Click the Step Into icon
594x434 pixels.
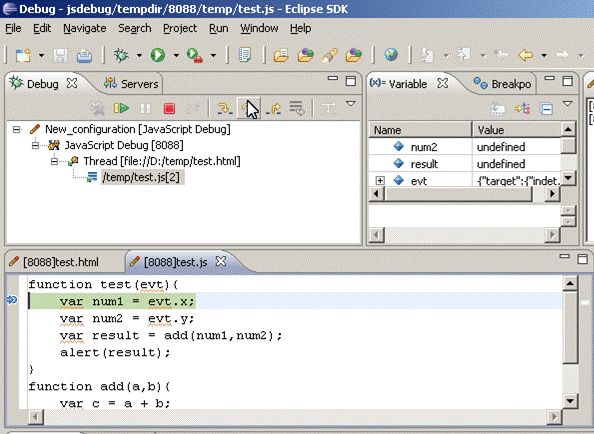point(224,109)
